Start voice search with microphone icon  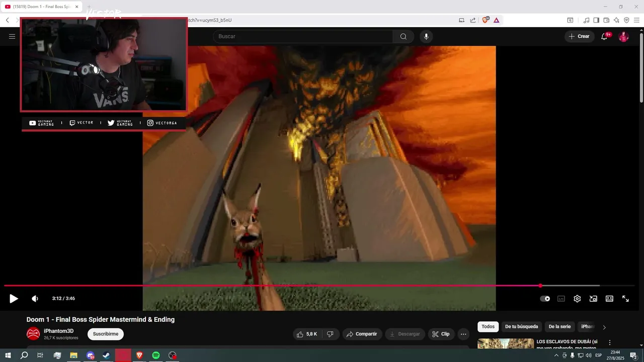click(426, 36)
